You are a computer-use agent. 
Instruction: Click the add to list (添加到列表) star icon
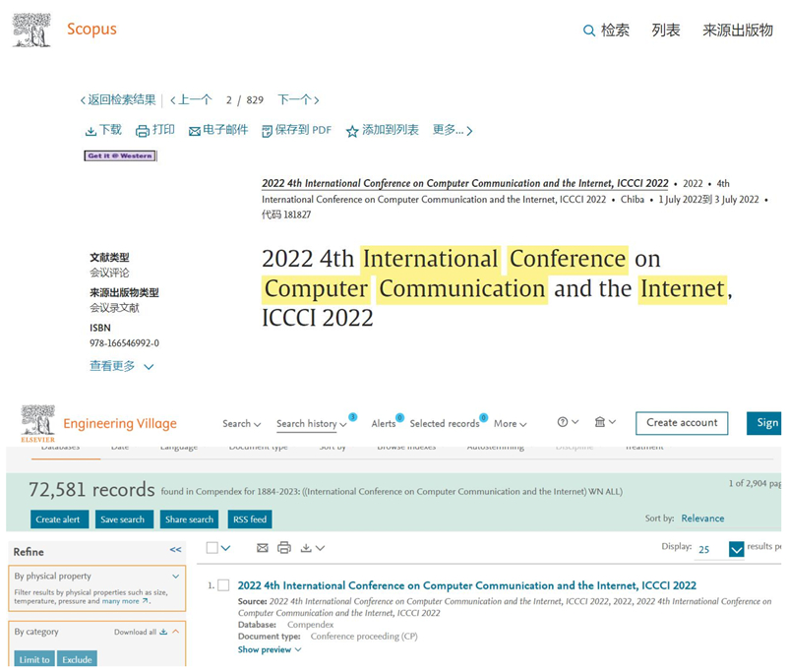coord(352,131)
